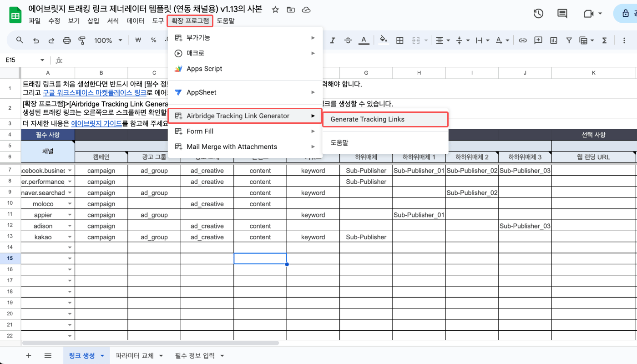Insert a comment from toolbar

pyautogui.click(x=538, y=40)
